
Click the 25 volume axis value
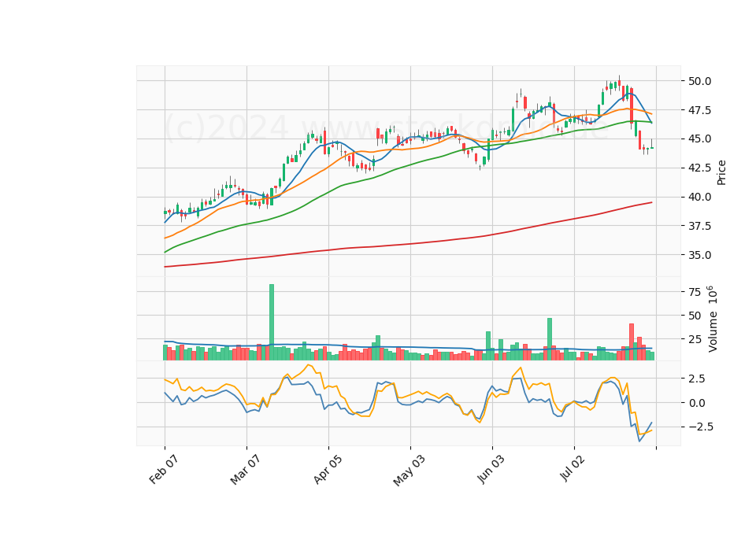tap(695, 340)
